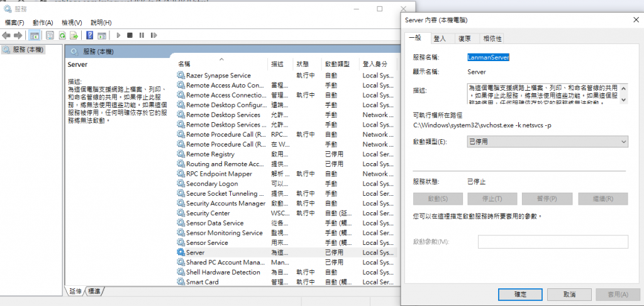The image size is (644, 306).
Task: Open the 動作(A) menu
Action: pos(43,22)
